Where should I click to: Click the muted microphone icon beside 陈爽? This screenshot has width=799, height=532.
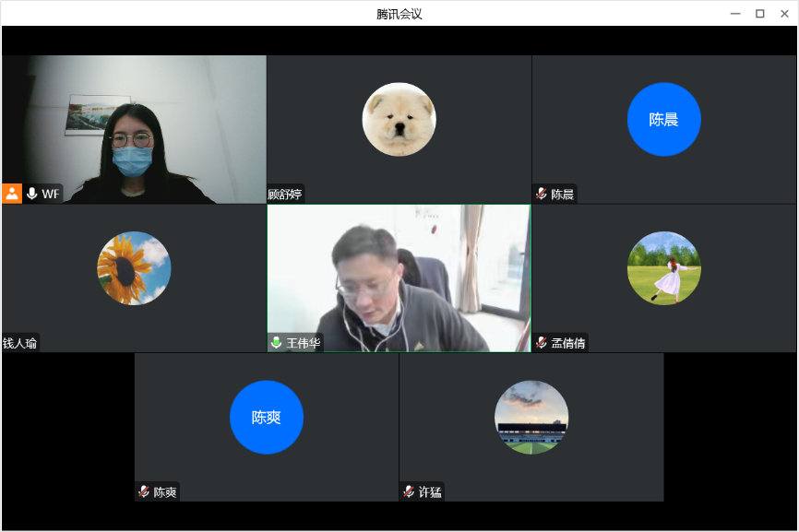point(144,491)
